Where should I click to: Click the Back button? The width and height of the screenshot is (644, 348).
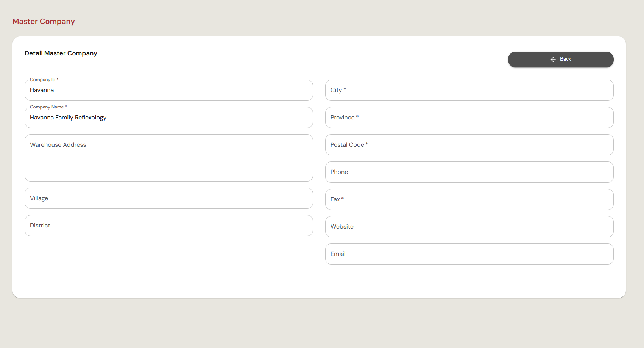[561, 60]
